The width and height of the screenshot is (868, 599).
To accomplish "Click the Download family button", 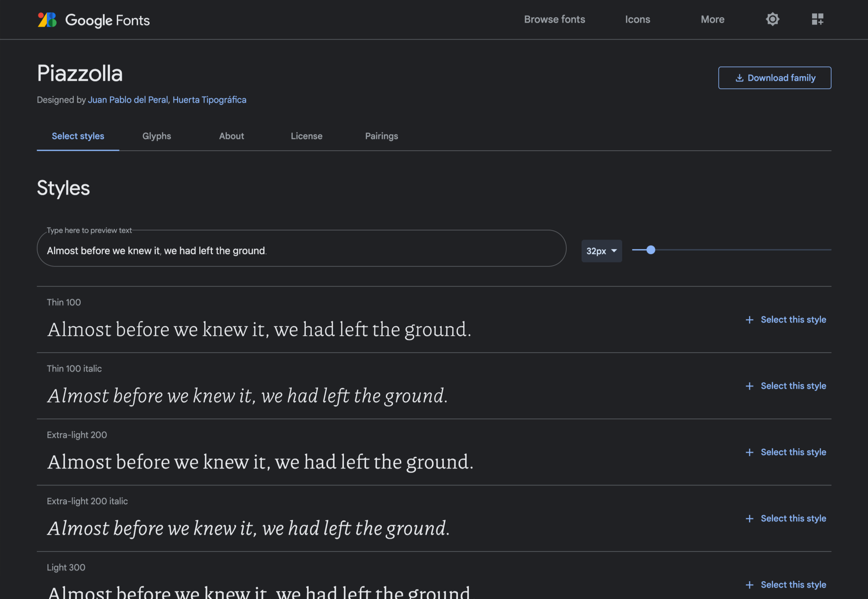I will pos(774,78).
